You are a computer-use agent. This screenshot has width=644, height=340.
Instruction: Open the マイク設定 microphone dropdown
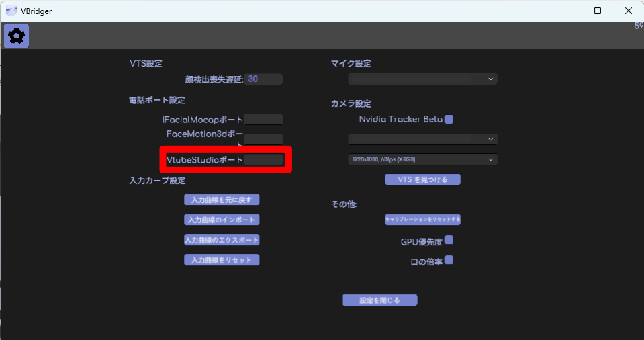(x=422, y=79)
